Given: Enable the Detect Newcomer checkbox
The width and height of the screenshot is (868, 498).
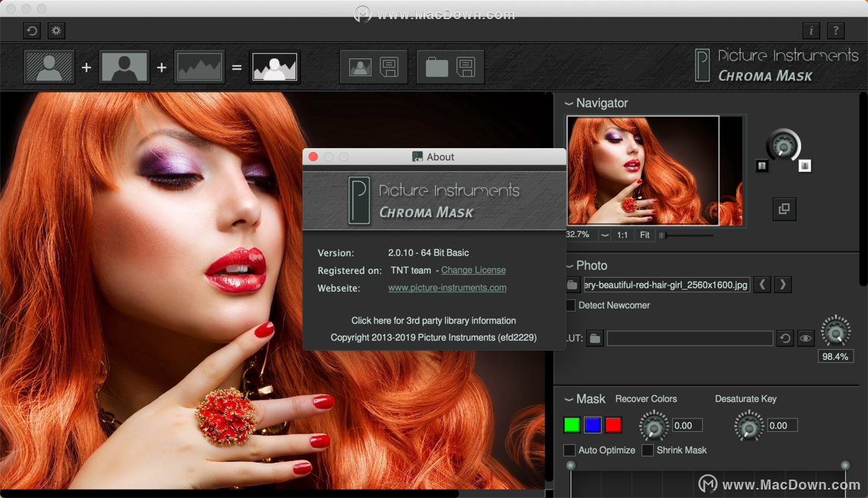Looking at the screenshot, I should pyautogui.click(x=571, y=305).
